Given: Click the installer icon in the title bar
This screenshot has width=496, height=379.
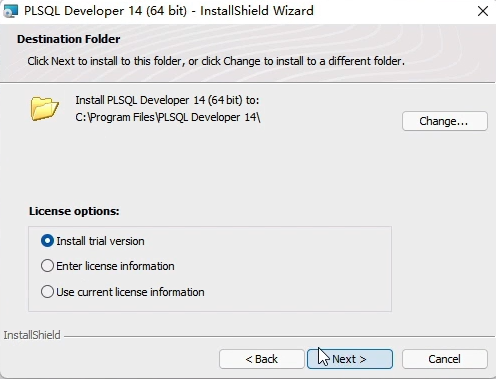Looking at the screenshot, I should (10, 11).
